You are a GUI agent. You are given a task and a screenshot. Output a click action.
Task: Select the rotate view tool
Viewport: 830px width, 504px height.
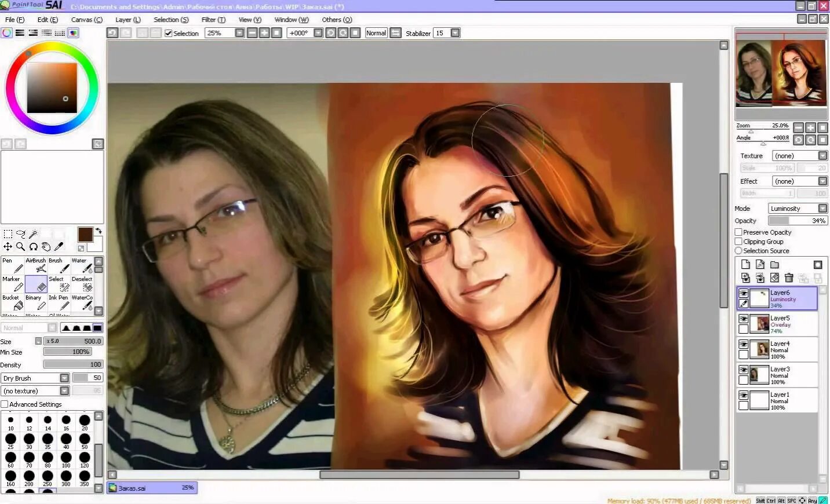pos(34,246)
